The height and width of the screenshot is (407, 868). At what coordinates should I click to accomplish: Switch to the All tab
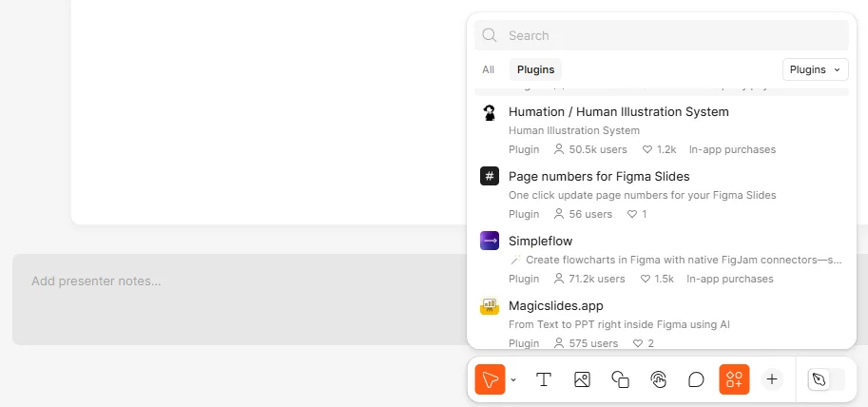(x=489, y=69)
